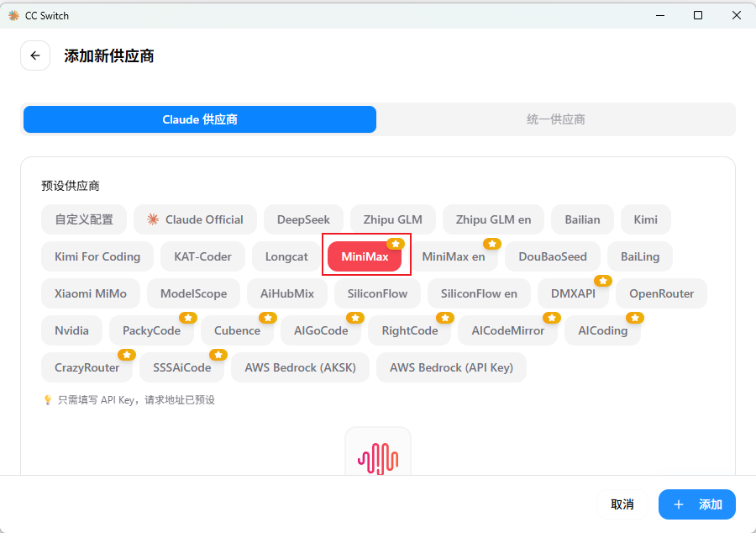The image size is (756, 533).
Task: Select the SiliconFlow en preset
Action: [x=479, y=293]
